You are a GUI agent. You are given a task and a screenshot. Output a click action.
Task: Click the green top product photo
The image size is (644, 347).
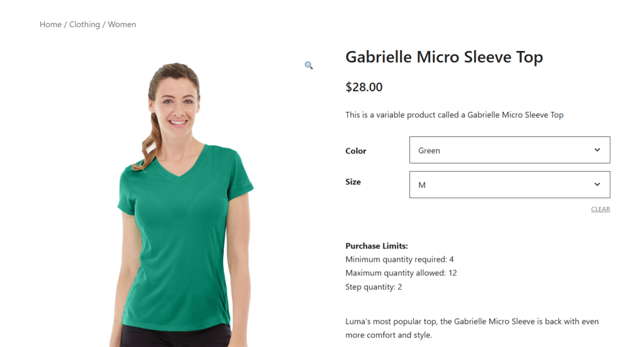point(180,204)
